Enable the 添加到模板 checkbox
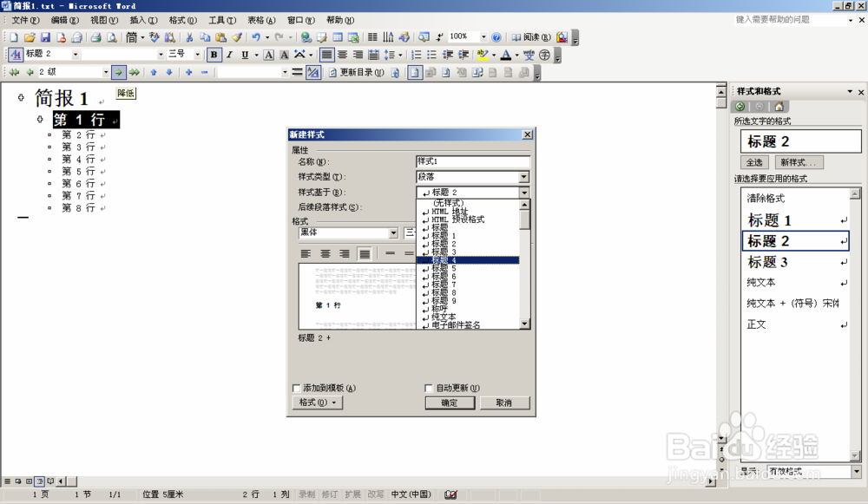 pyautogui.click(x=296, y=388)
